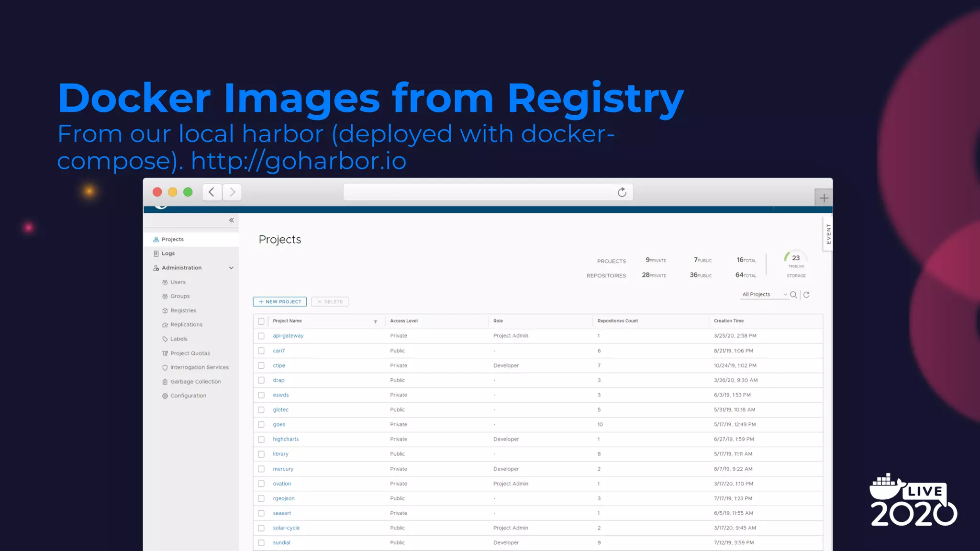Open the ovation project
980x551 pixels.
pos(282,484)
